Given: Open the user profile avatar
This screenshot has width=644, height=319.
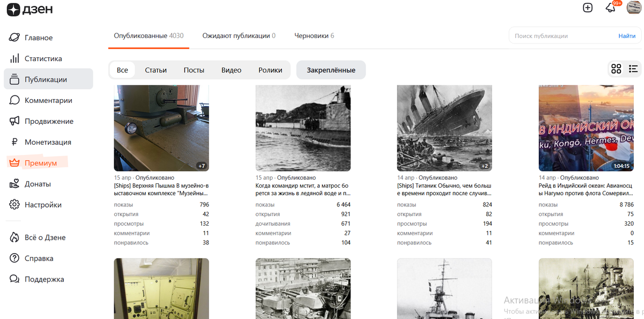Looking at the screenshot, I should pyautogui.click(x=634, y=8).
